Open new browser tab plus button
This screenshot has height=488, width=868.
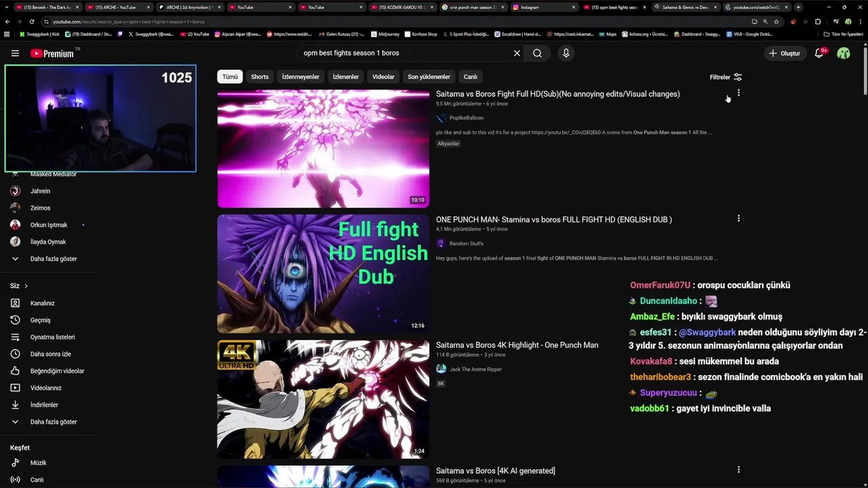(798, 7)
